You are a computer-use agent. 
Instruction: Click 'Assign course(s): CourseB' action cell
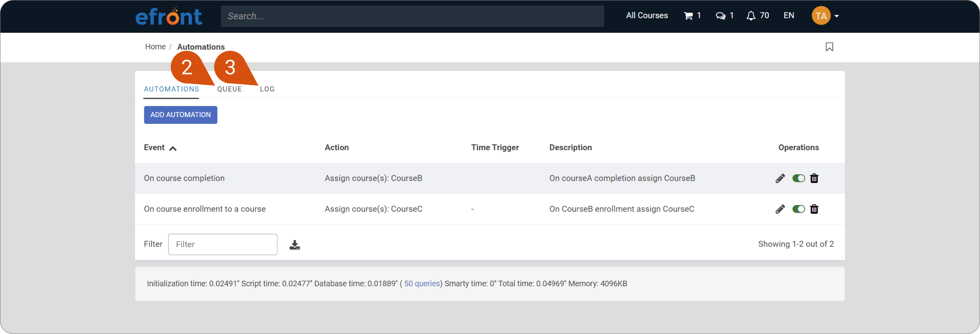(x=373, y=178)
